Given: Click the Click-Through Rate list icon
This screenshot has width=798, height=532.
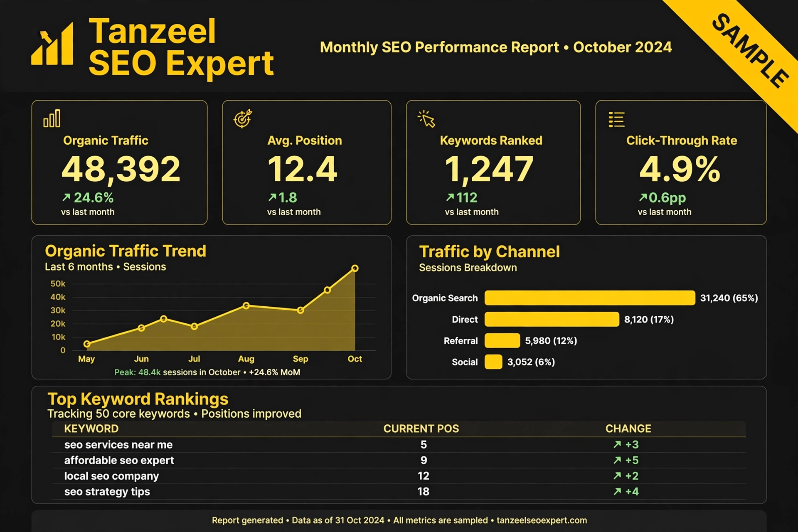Looking at the screenshot, I should pyautogui.click(x=616, y=119).
